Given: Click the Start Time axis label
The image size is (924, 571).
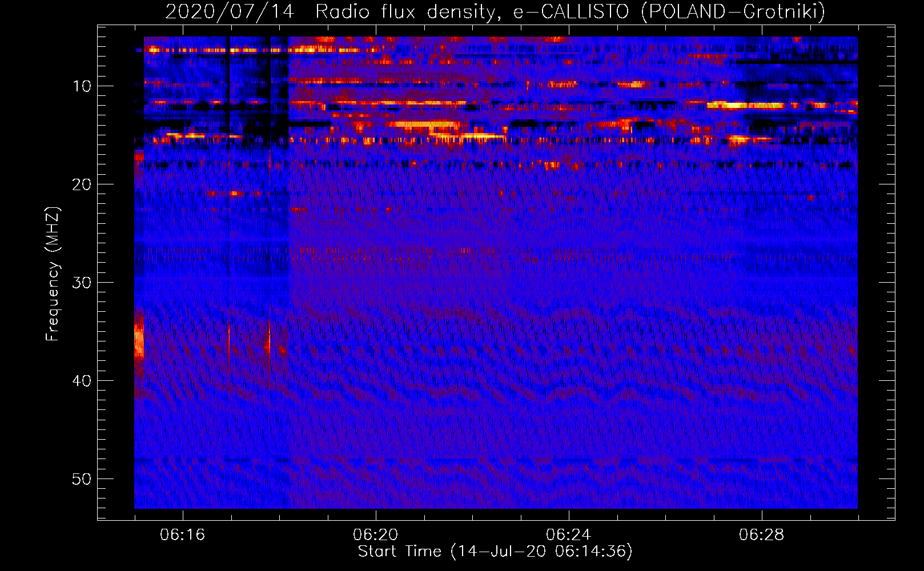Looking at the screenshot, I should coord(495,552).
